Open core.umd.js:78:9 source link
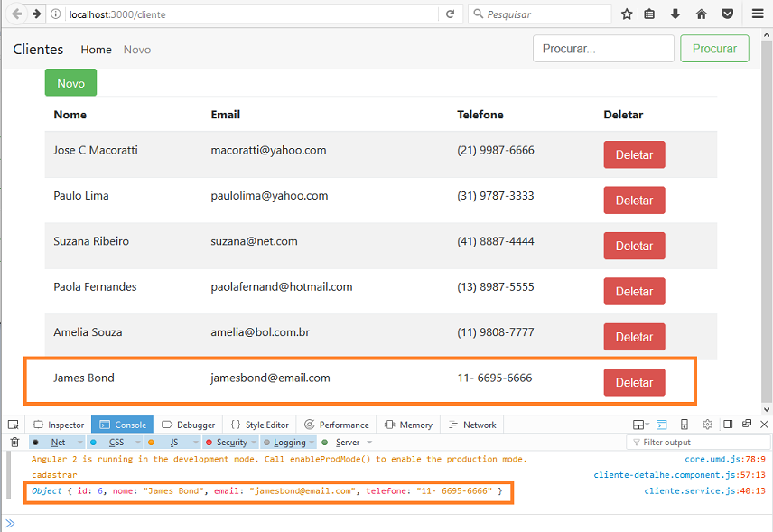 724,459
